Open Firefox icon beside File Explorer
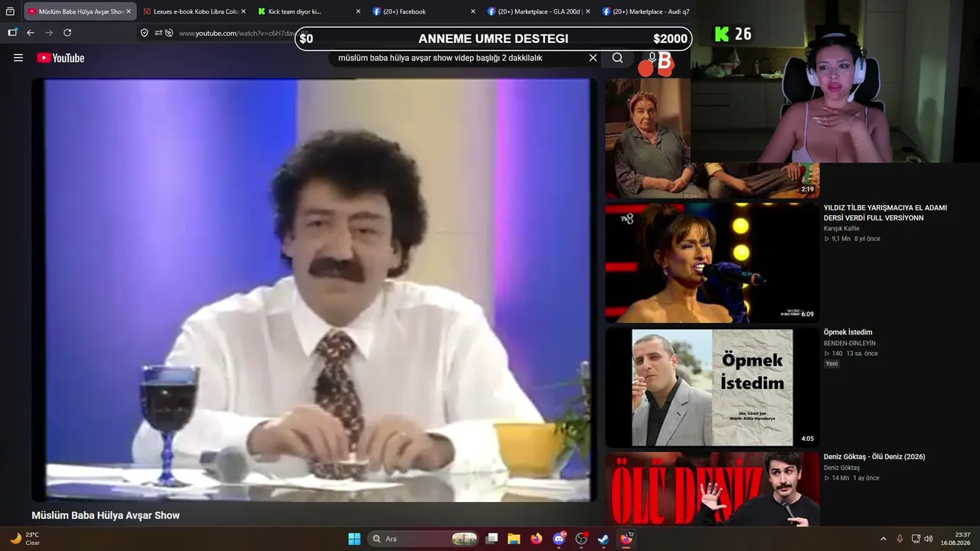The height and width of the screenshot is (551, 980). coord(536,539)
